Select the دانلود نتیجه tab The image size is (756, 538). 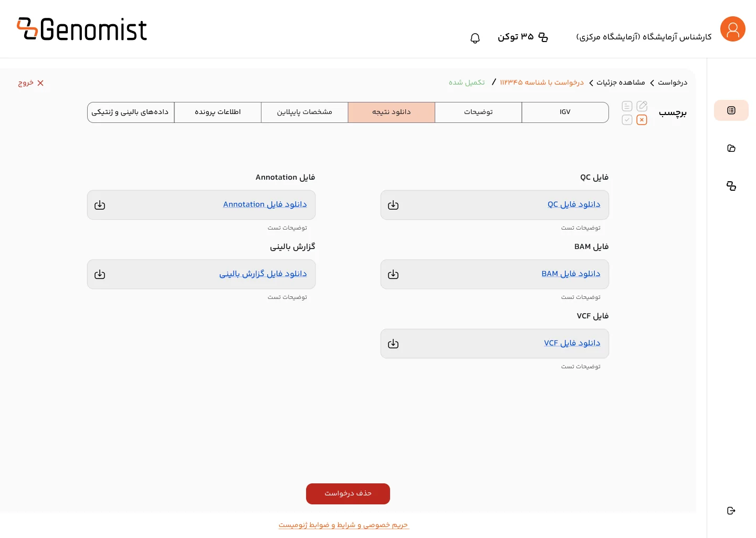click(392, 112)
